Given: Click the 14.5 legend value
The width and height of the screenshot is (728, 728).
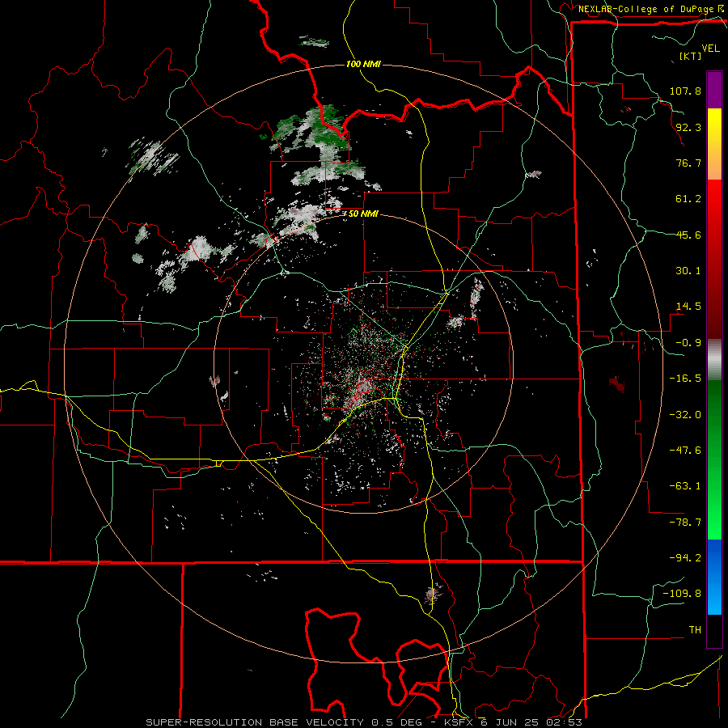Looking at the screenshot, I should pos(688,307).
